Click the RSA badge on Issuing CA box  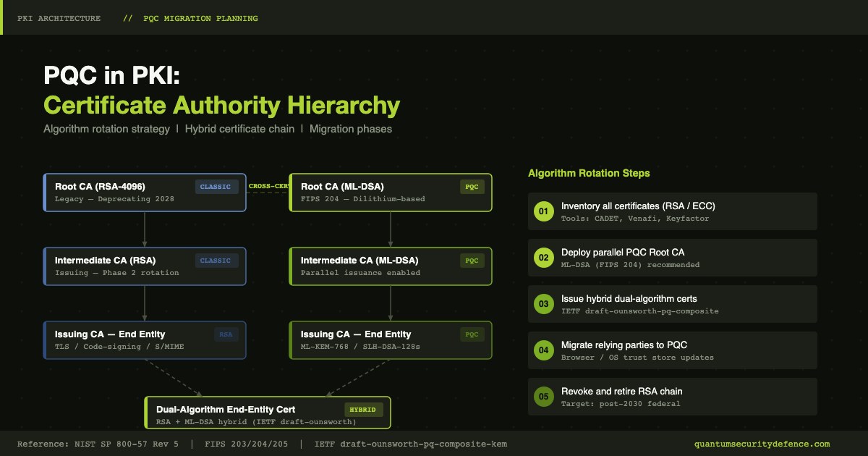tap(226, 334)
